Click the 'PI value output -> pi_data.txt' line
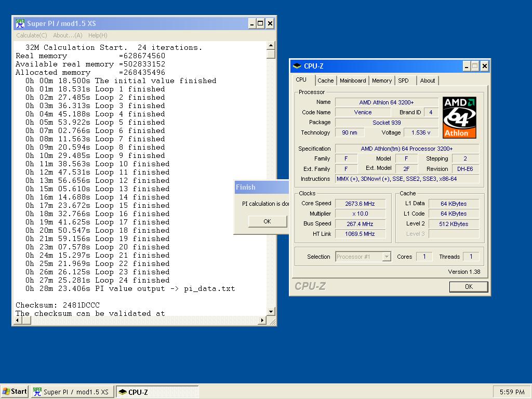The height and width of the screenshot is (399, 532). [x=130, y=289]
